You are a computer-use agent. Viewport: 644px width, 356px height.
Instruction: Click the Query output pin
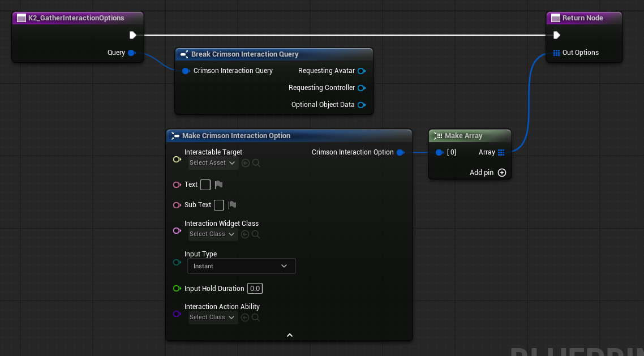tap(132, 53)
